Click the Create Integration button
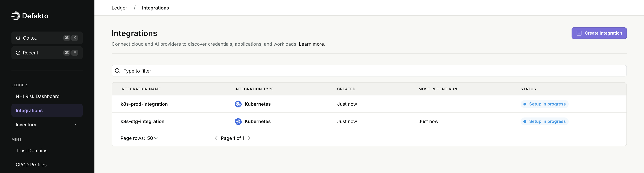644x173 pixels. coord(599,33)
